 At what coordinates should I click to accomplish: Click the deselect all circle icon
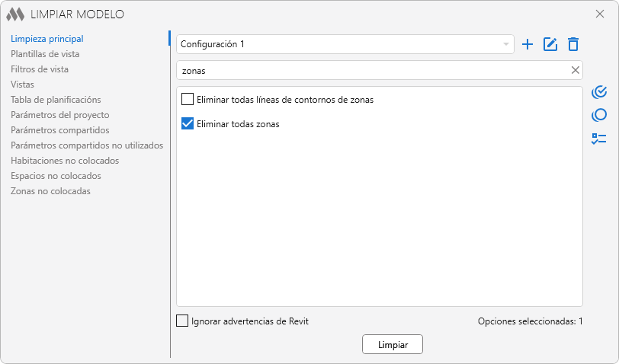pyautogui.click(x=599, y=115)
